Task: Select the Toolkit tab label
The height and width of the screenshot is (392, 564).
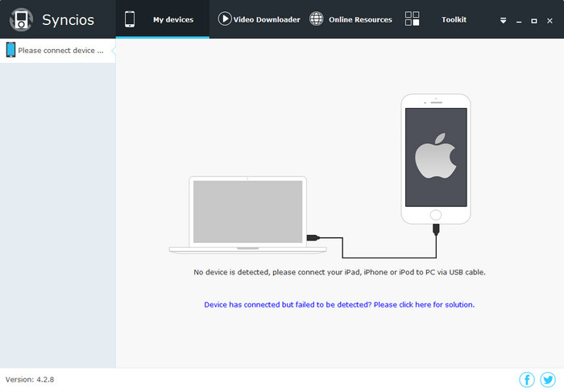Action: (454, 19)
